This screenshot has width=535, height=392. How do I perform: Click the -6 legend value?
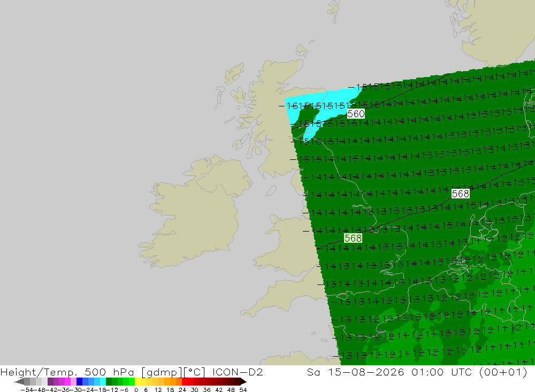point(124,390)
